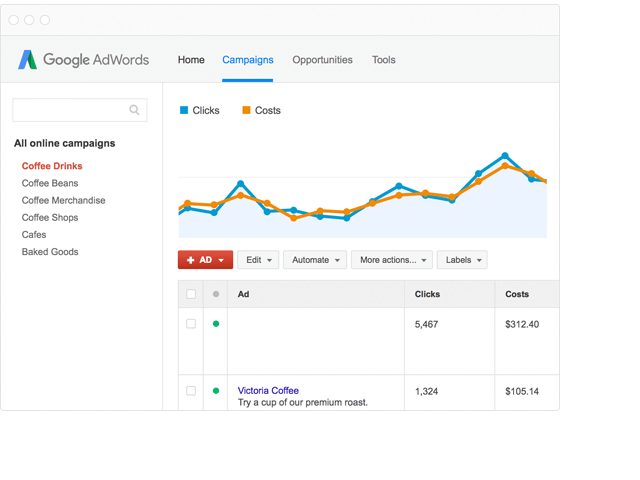640x480 pixels.
Task: Expand the Labels dropdown
Action: tap(462, 260)
